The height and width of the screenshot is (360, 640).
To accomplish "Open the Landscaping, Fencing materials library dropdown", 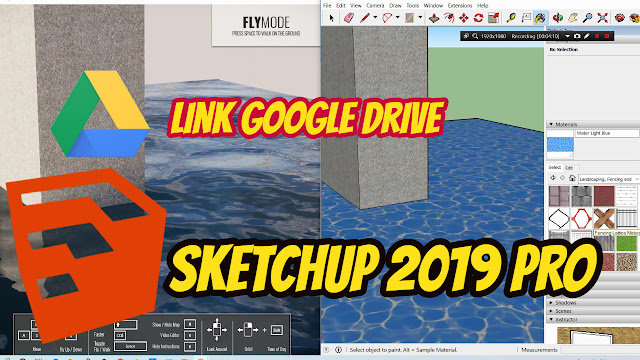I will [609, 179].
